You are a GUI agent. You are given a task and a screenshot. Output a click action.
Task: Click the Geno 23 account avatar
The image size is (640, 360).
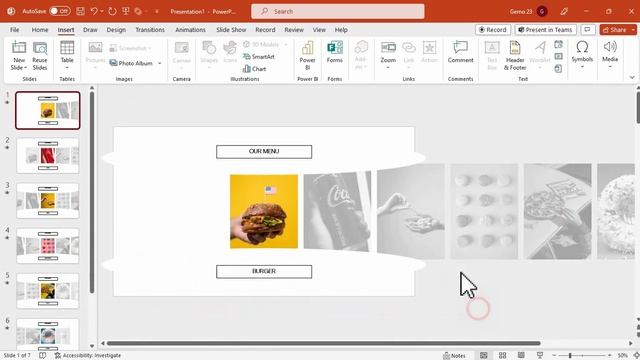542,11
